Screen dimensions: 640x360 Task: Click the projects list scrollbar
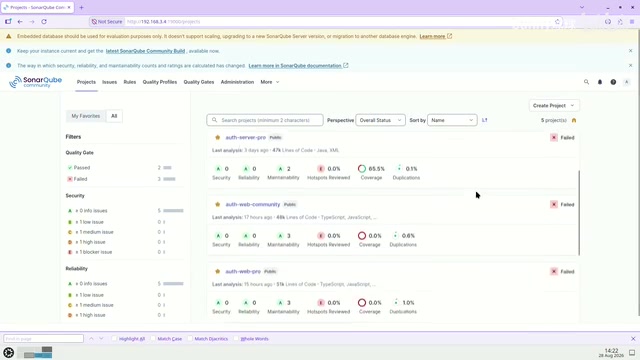tap(579, 213)
